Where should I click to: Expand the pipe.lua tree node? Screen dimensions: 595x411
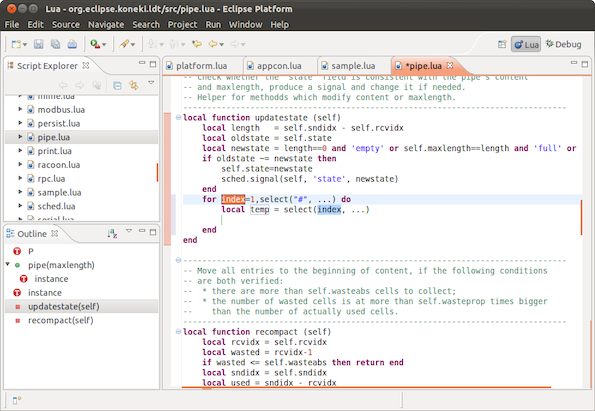pyautogui.click(x=20, y=137)
